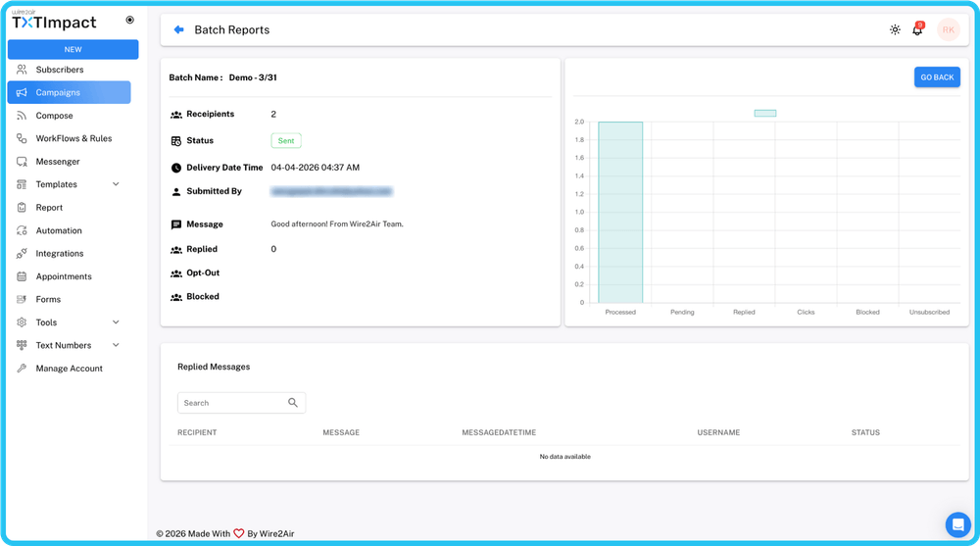Expand the Tools submenu chevron

pos(116,323)
